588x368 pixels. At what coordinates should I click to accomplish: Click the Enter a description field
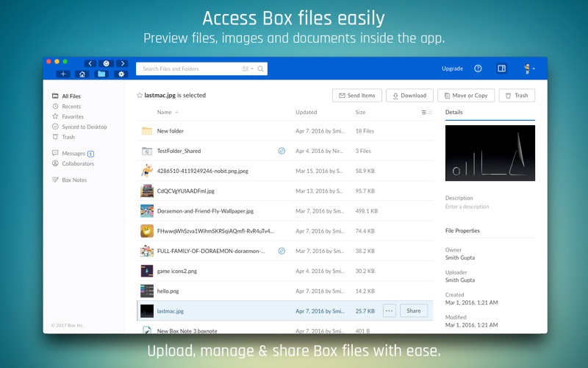[x=467, y=207]
